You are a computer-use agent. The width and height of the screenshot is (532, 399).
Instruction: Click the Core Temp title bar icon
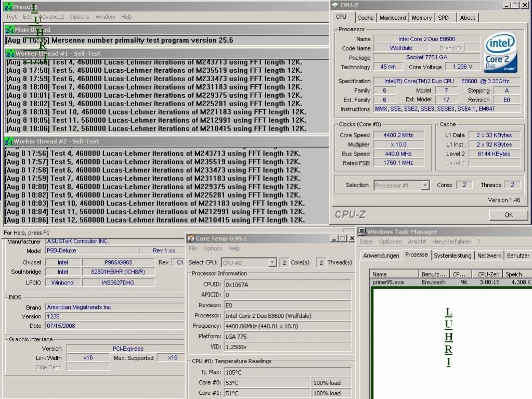(191, 239)
